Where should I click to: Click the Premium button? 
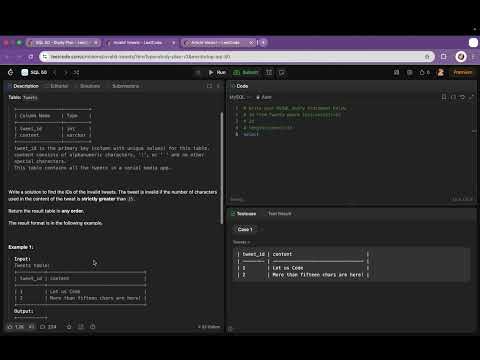pyautogui.click(x=462, y=72)
